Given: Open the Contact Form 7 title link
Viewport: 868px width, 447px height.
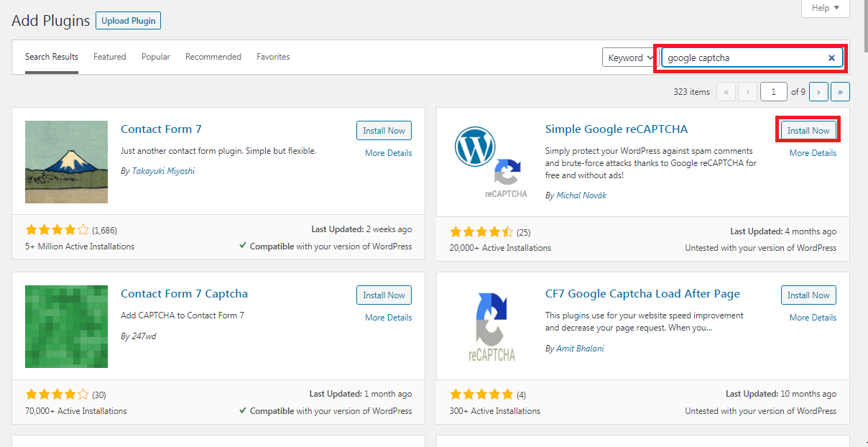Looking at the screenshot, I should [161, 129].
